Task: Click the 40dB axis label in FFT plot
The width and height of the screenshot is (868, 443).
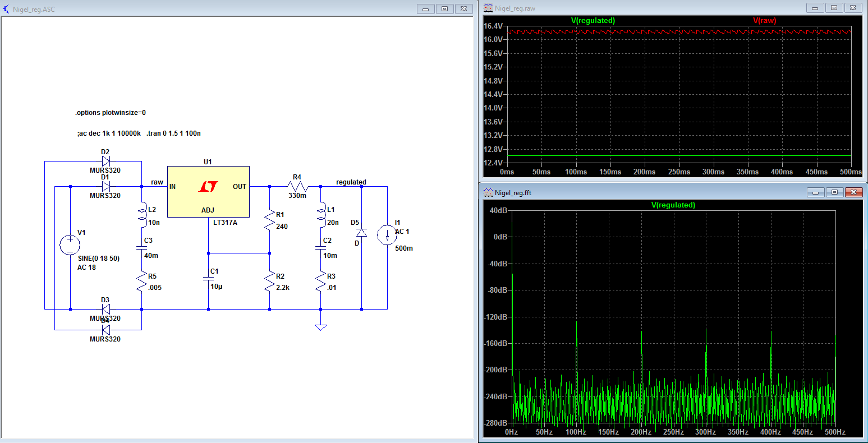Action: click(499, 211)
